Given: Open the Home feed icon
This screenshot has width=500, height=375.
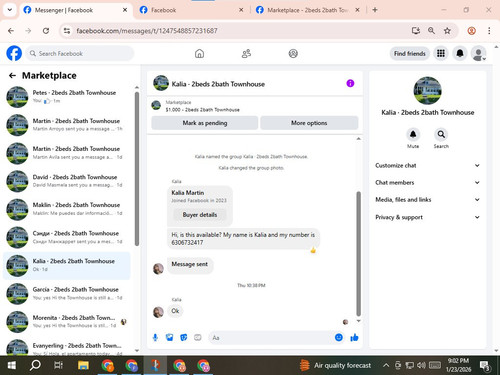Looking at the screenshot, I should [199, 53].
